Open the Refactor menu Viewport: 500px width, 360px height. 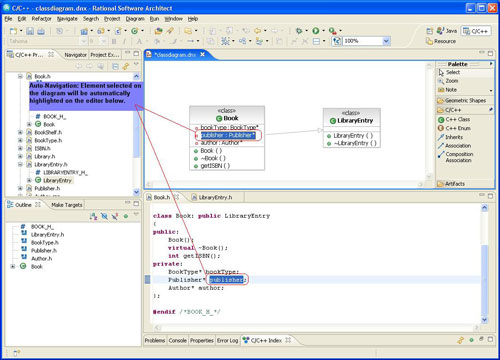(41, 19)
